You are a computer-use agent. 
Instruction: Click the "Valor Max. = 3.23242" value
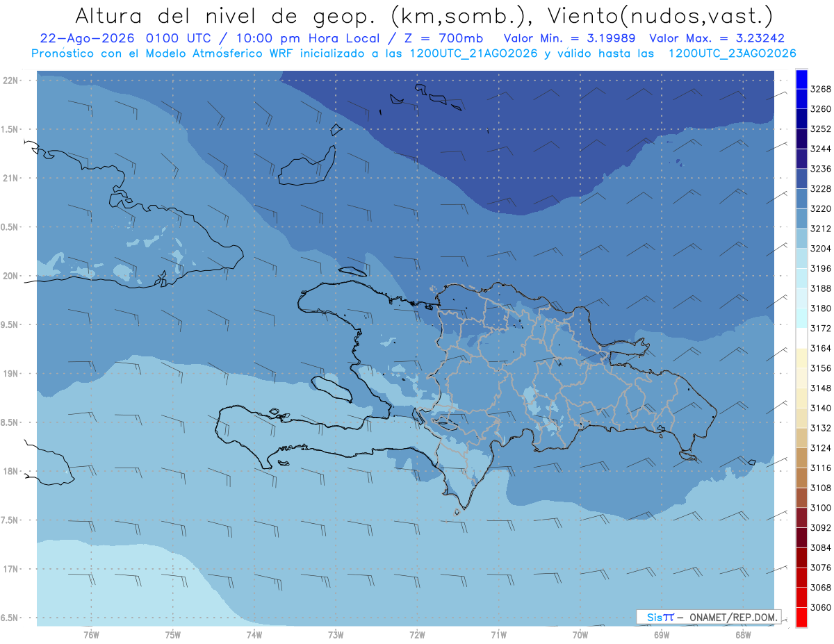click(x=717, y=39)
